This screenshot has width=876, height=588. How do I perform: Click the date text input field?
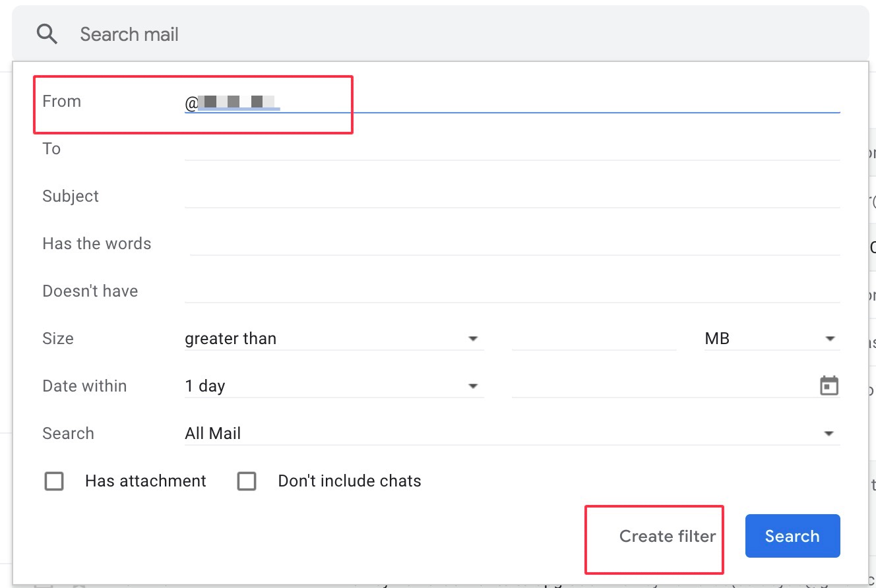(660, 386)
